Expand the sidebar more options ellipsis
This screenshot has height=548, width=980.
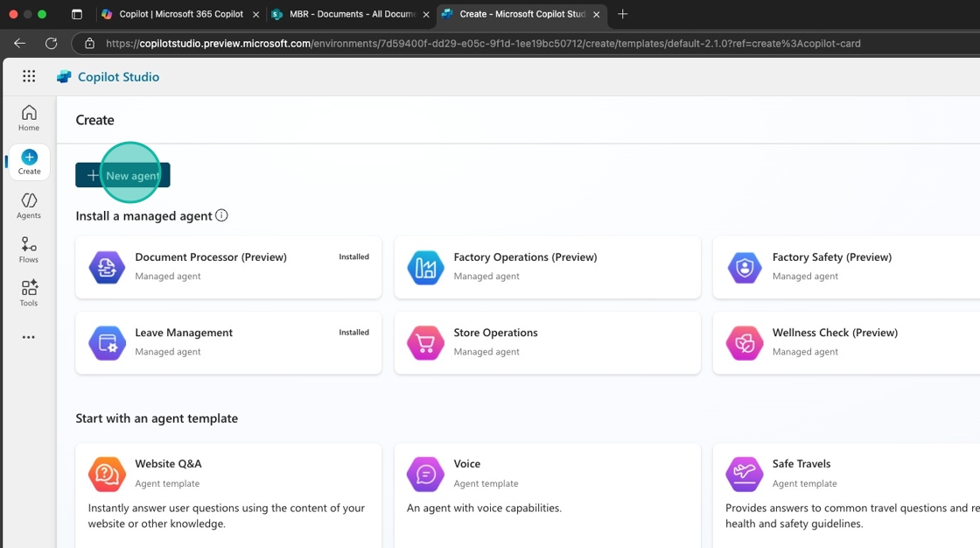pyautogui.click(x=29, y=337)
